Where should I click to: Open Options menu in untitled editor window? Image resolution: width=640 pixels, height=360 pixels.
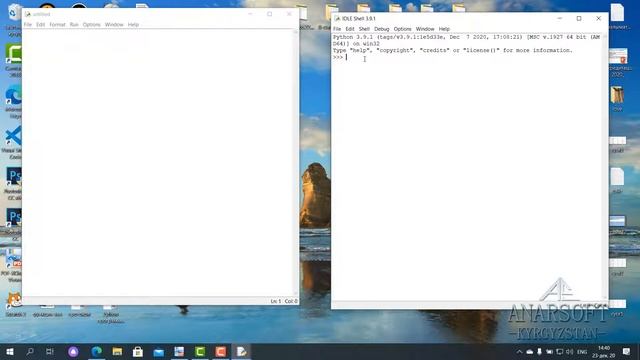tap(91, 24)
